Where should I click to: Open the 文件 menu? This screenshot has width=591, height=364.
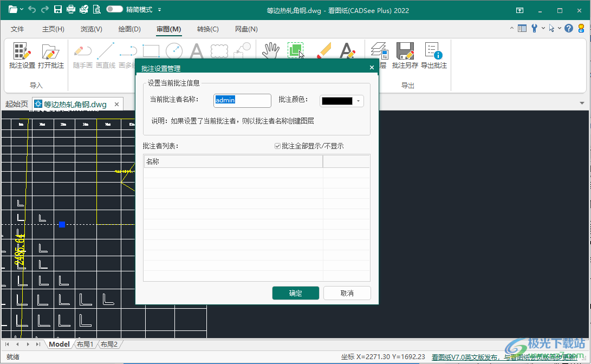tap(17, 29)
